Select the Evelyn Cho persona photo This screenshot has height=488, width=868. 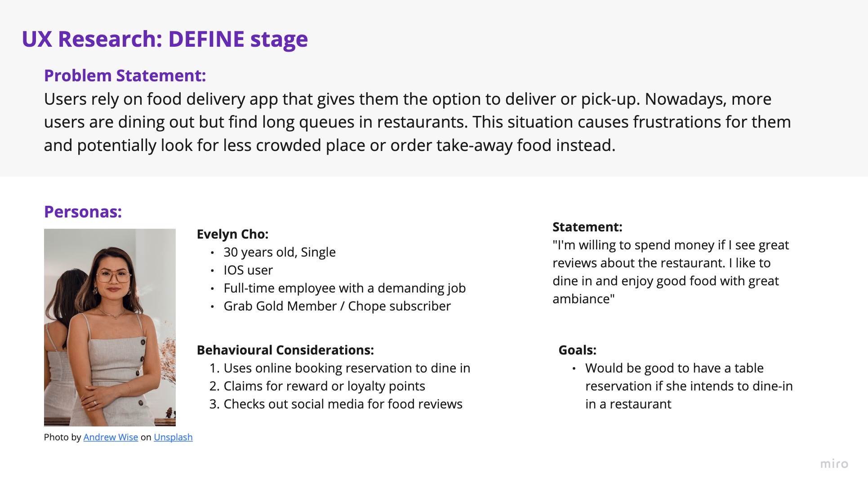[x=110, y=327]
